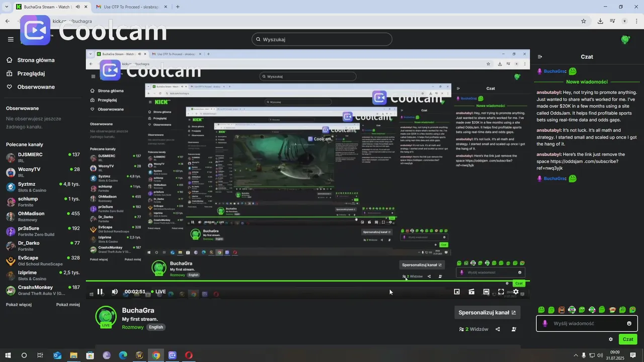
Task: Open the Chrome downloads icon
Action: tap(600, 21)
